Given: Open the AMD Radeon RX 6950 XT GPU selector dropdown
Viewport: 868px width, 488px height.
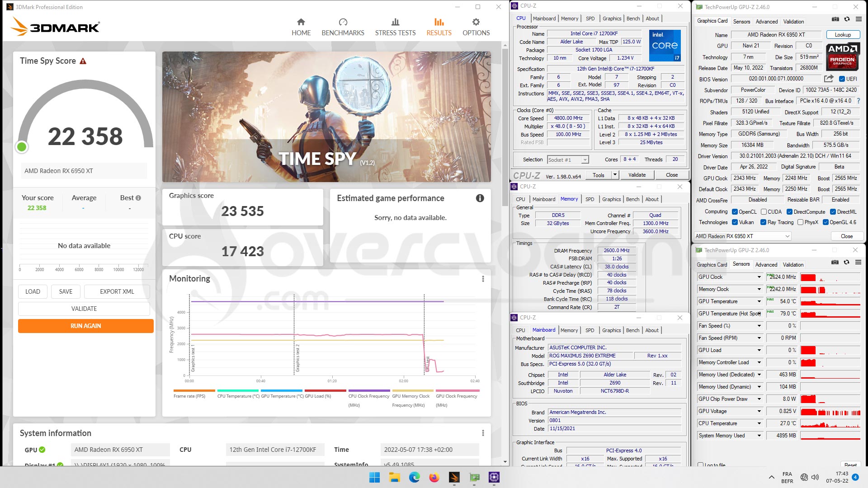Looking at the screenshot, I should pos(742,236).
